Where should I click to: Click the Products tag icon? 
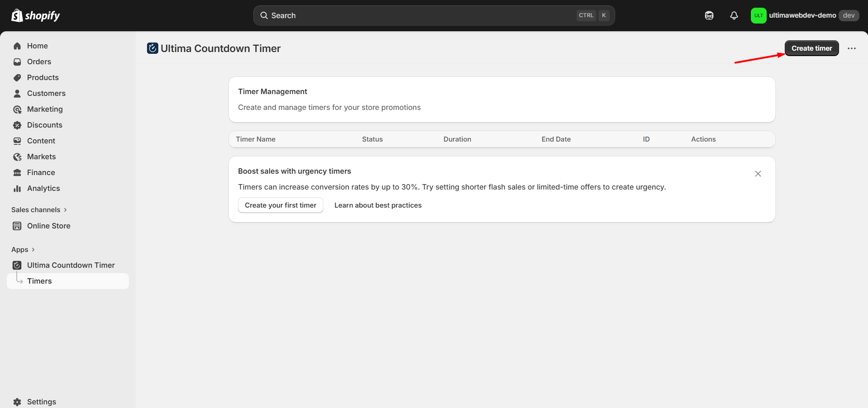17,77
